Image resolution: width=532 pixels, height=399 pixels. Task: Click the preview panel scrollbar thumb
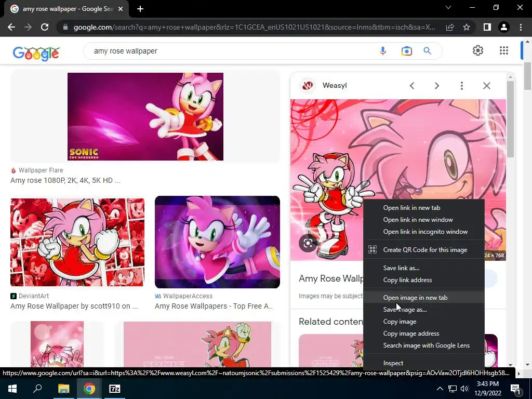coord(510,119)
